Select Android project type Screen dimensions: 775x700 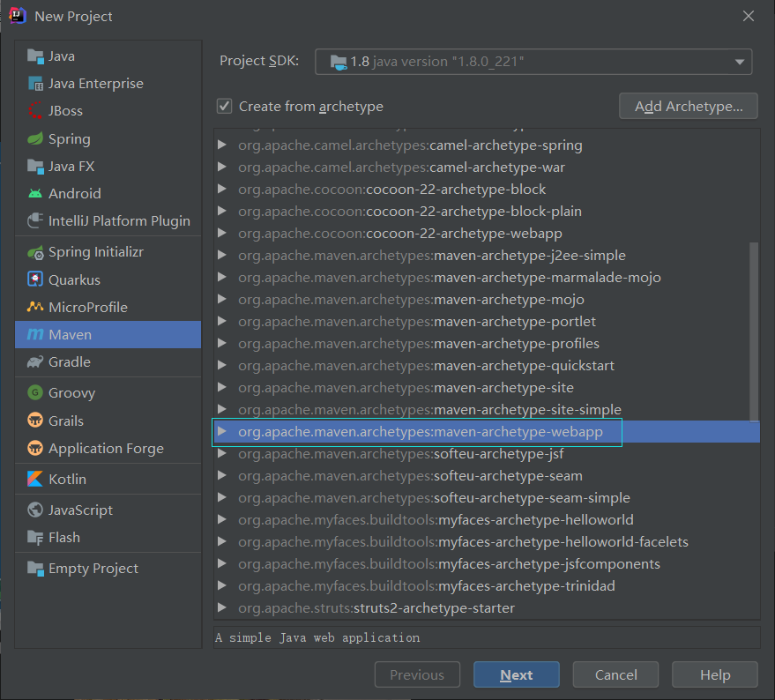coord(108,193)
